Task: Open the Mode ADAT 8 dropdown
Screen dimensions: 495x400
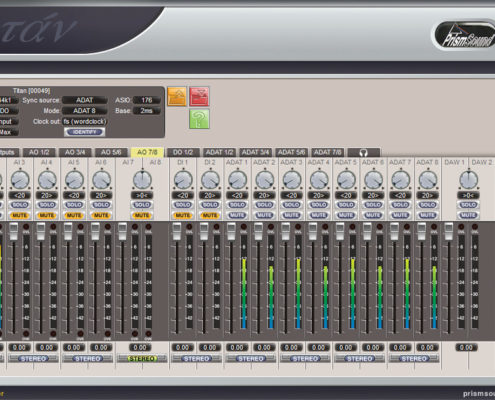Action: pyautogui.click(x=85, y=111)
